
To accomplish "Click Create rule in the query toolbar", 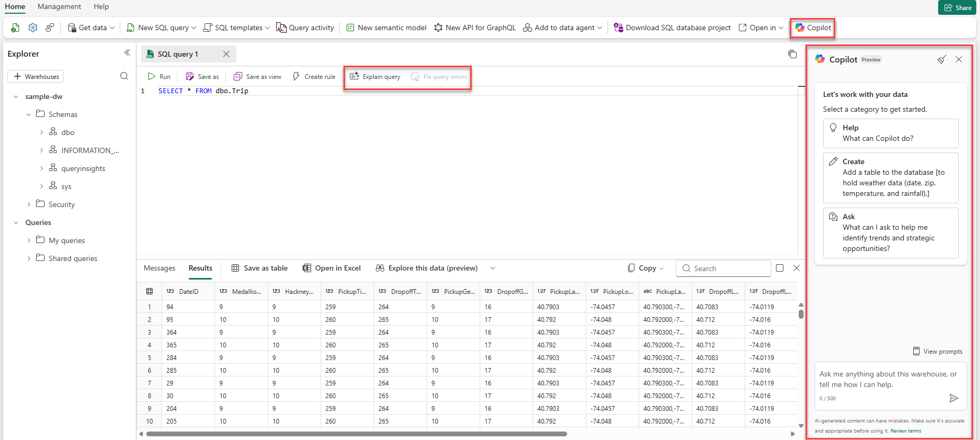I will point(314,77).
